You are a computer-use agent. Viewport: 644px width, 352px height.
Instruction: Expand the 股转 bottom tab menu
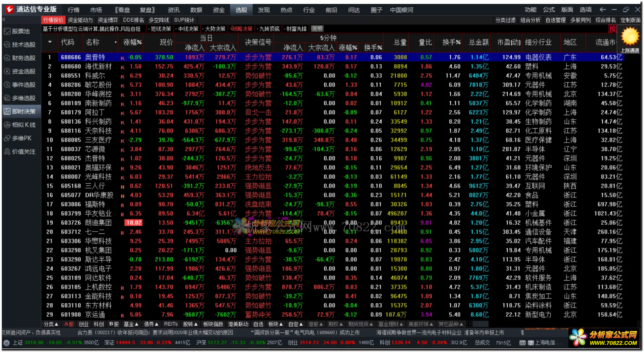pos(190,324)
